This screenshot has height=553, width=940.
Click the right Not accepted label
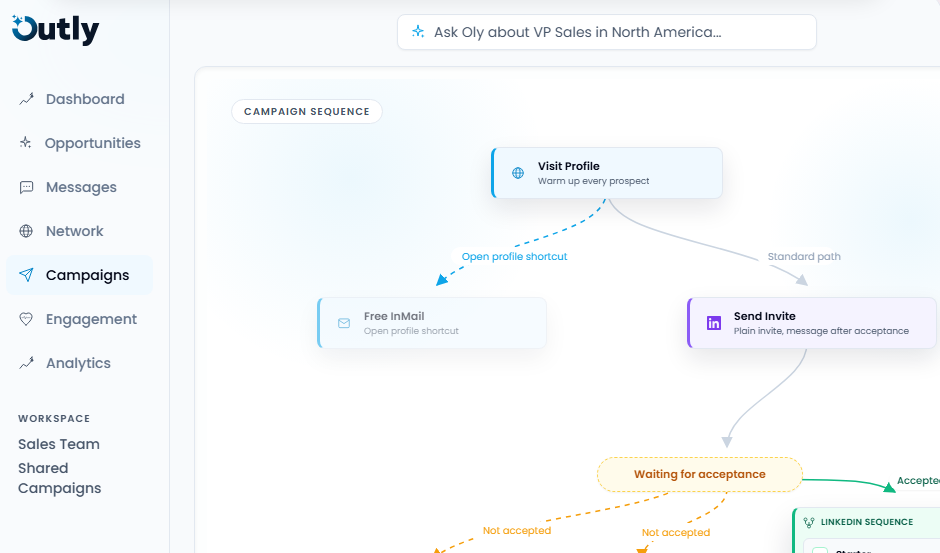[676, 533]
